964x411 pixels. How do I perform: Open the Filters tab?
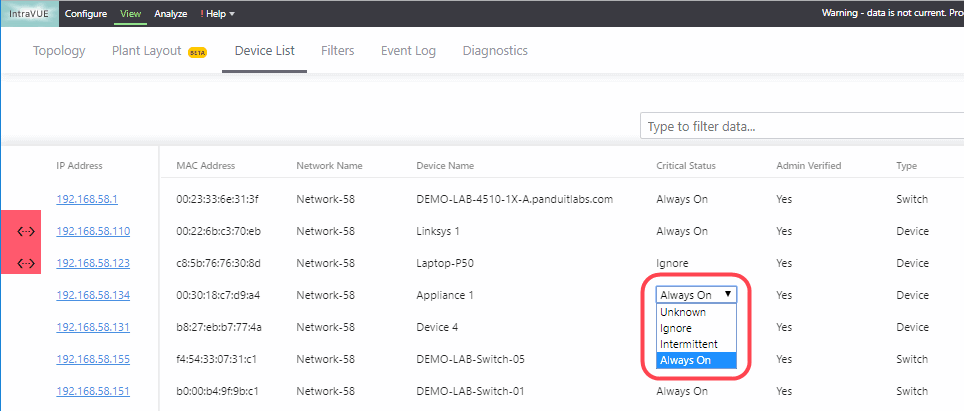338,50
